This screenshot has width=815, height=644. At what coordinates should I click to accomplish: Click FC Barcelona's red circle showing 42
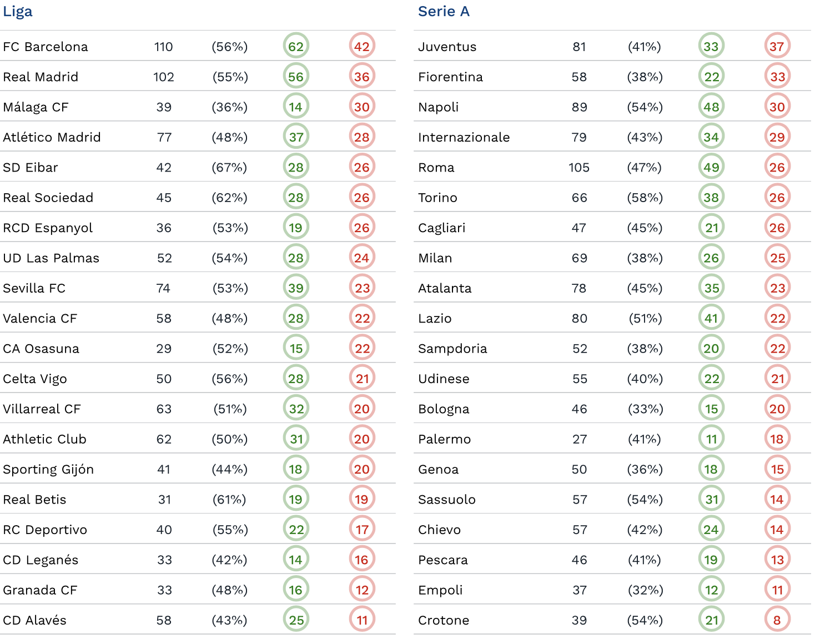[362, 47]
